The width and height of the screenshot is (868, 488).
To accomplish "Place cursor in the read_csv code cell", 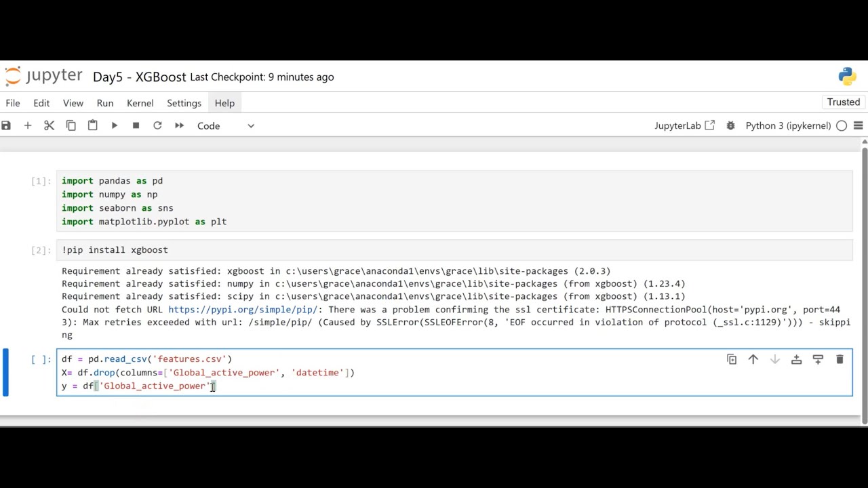I will (x=454, y=373).
